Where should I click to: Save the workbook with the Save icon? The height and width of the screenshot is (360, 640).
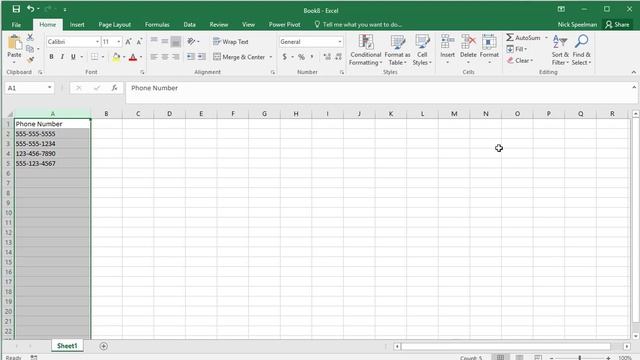[x=16, y=9]
